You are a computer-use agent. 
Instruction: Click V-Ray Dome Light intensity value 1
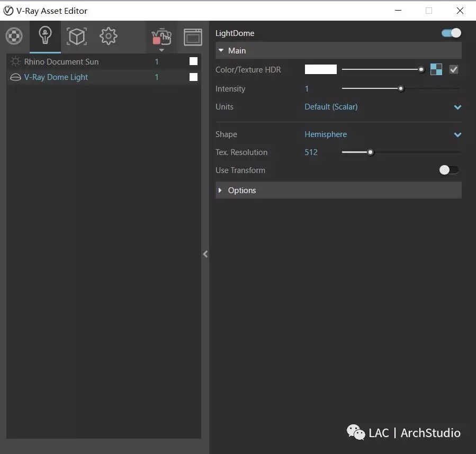[x=157, y=77]
